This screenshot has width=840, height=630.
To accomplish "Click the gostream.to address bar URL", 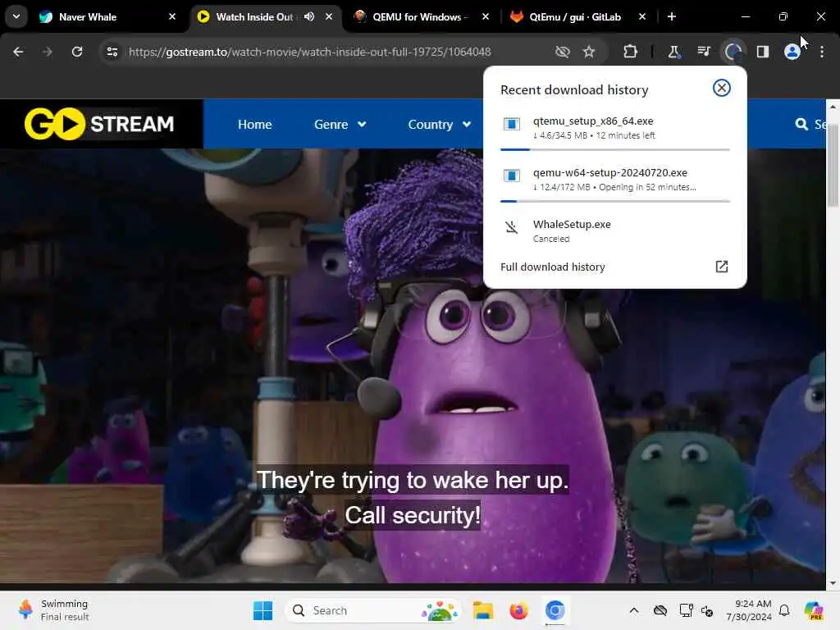I will coord(309,52).
